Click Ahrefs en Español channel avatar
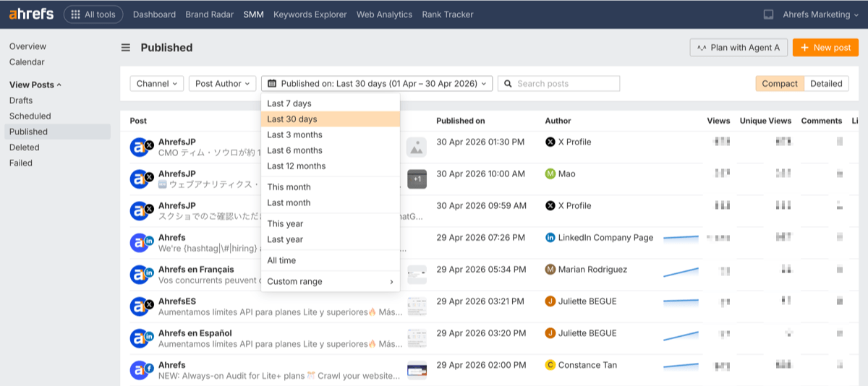The width and height of the screenshot is (868, 386). [141, 338]
